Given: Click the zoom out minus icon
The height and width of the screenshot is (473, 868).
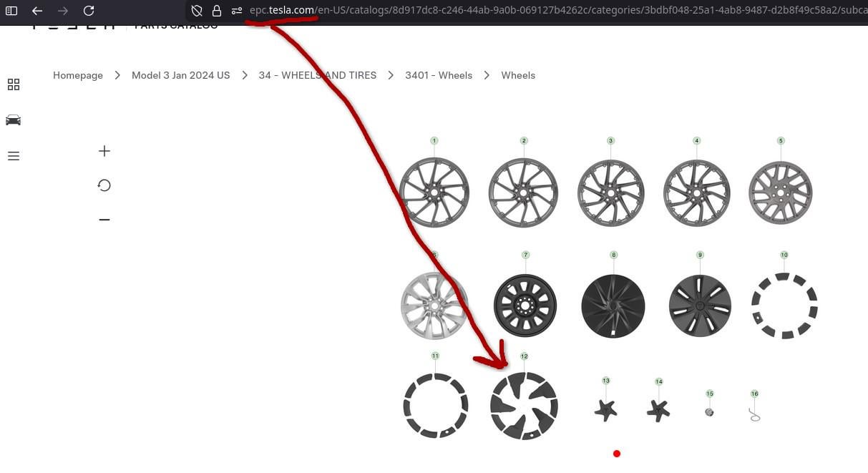Looking at the screenshot, I should [x=104, y=220].
